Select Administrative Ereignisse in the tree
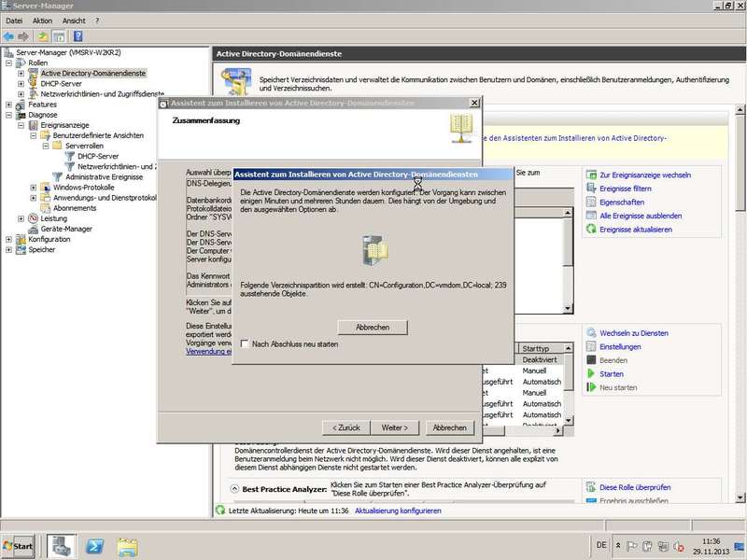 coord(104,176)
